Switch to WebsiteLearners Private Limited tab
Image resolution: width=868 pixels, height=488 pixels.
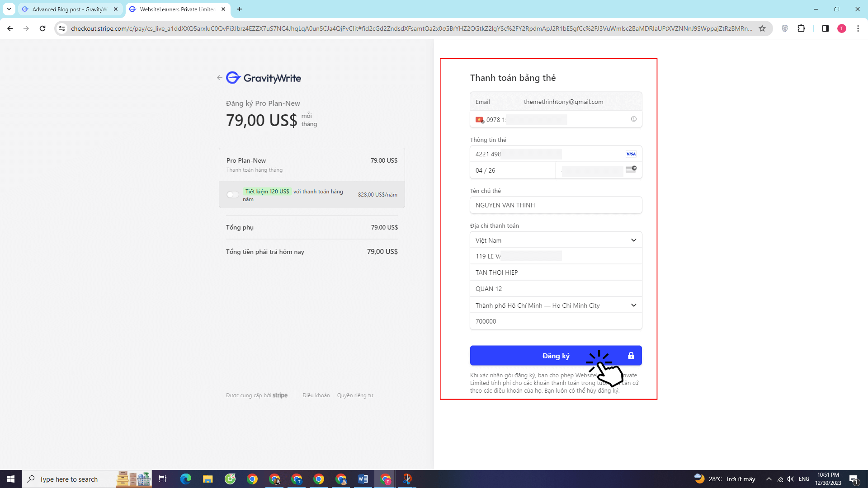click(x=178, y=9)
